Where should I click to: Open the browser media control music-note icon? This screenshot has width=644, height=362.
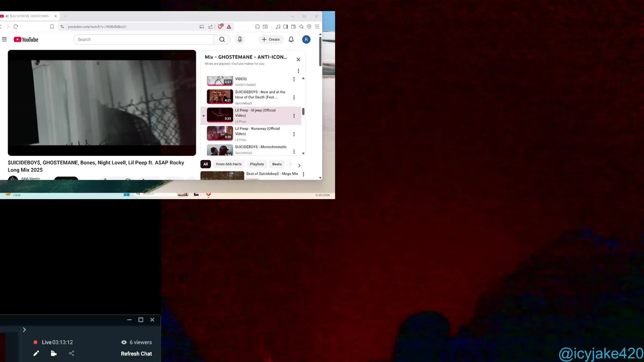click(278, 26)
